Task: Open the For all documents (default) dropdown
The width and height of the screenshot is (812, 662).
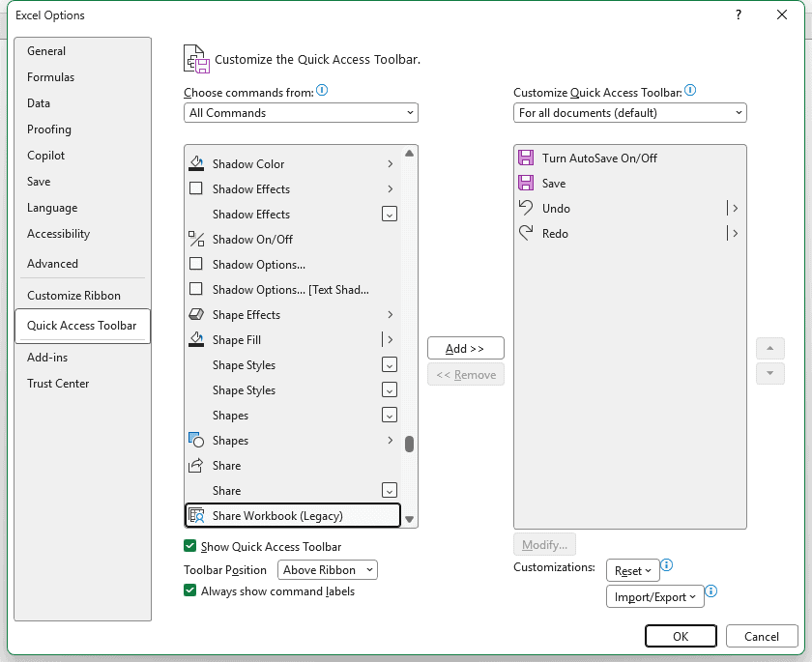Action: (629, 113)
